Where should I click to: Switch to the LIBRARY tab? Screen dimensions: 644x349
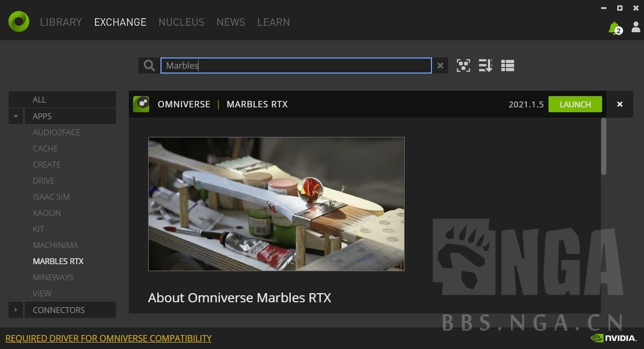pos(60,22)
